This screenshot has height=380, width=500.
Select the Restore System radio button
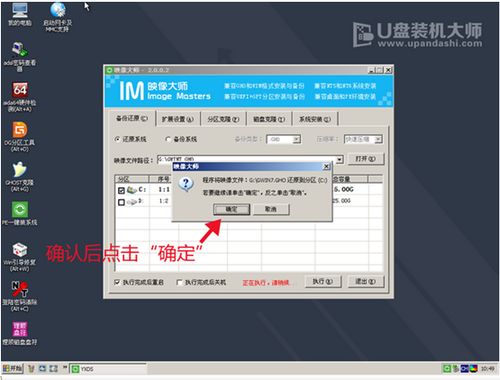click(117, 139)
